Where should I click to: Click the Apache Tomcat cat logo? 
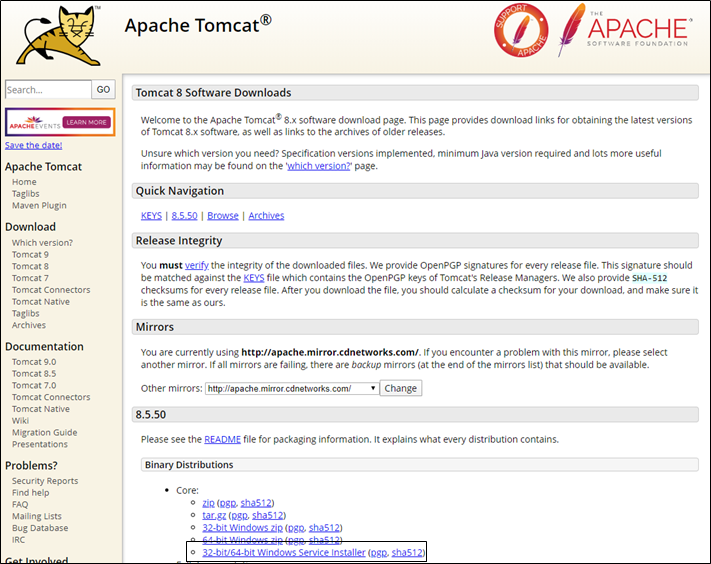[58, 37]
